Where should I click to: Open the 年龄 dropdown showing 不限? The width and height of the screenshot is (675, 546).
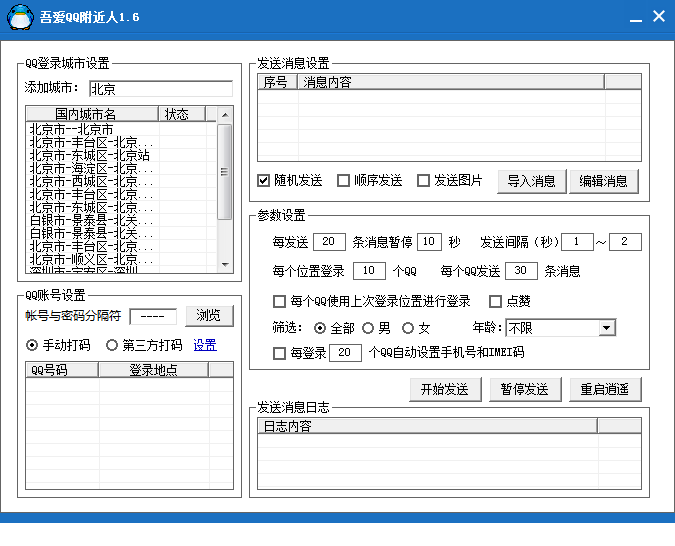coord(560,328)
